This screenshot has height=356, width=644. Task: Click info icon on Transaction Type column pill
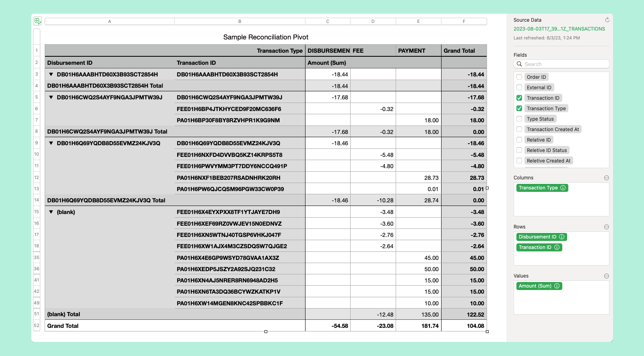[x=563, y=188]
